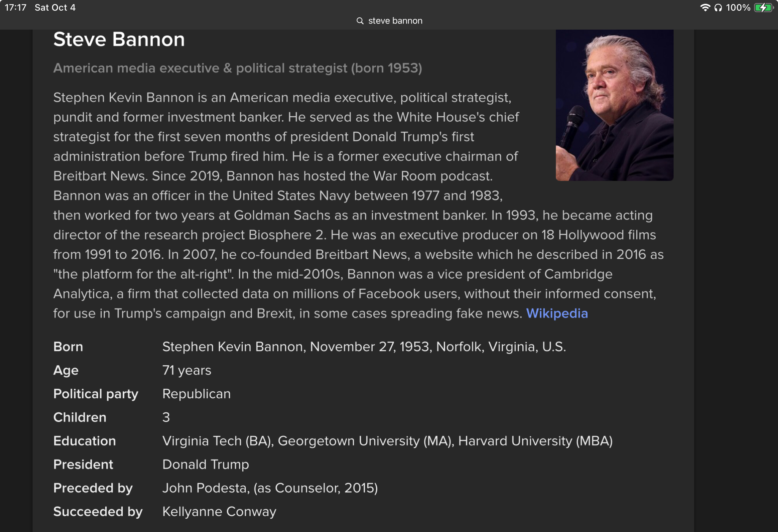Click the search magnifier icon
Screen dimensions: 778x532
coord(360,21)
